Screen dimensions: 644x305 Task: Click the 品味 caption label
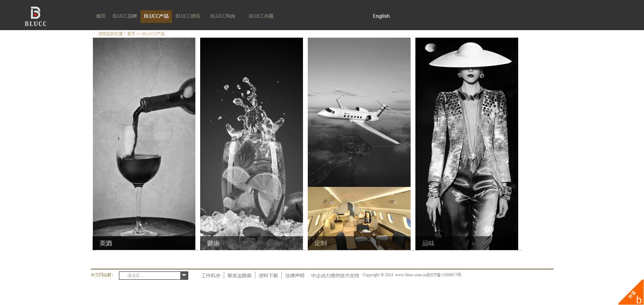point(428,243)
